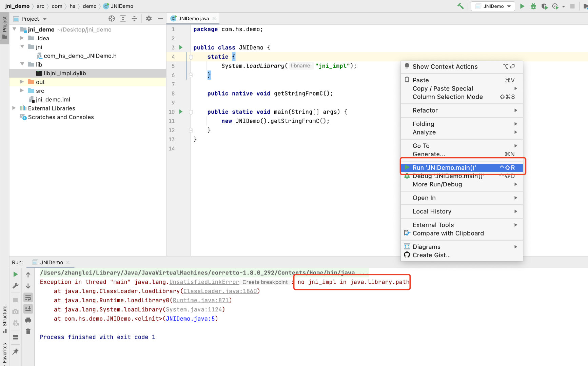Toggle Scroll to End in console

click(x=28, y=308)
